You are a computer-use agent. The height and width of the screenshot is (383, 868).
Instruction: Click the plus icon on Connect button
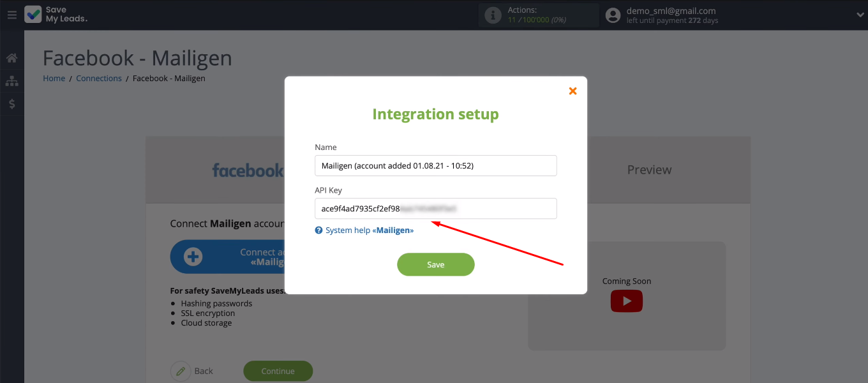193,257
